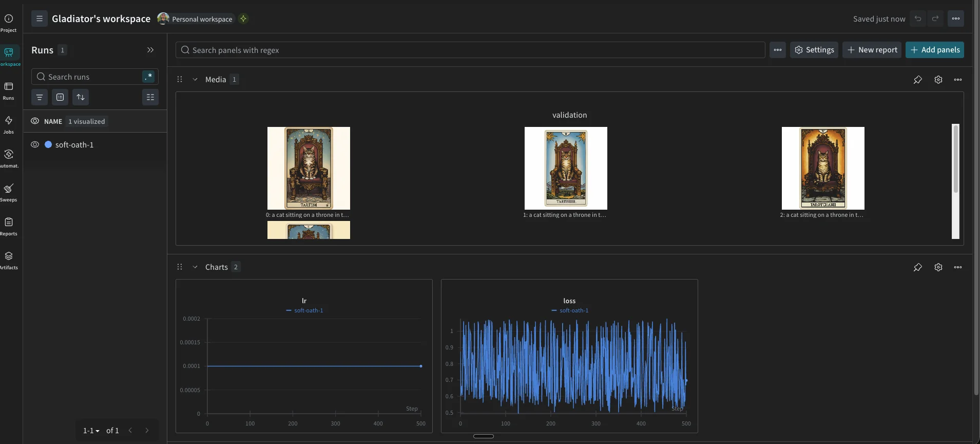Viewport: 980px width, 444px height.
Task: Click the '1 visualized' label
Action: point(87,121)
